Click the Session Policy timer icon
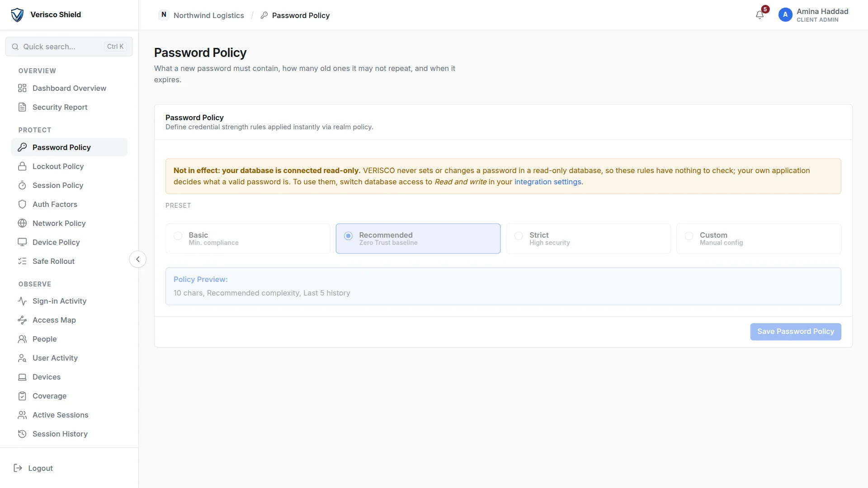This screenshot has height=488, width=868. click(22, 185)
